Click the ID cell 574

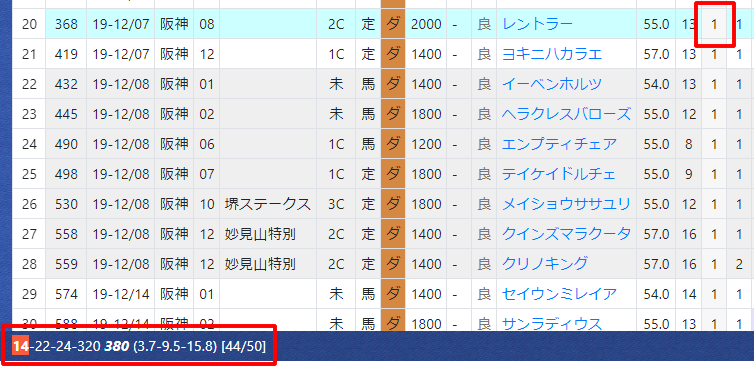click(66, 293)
